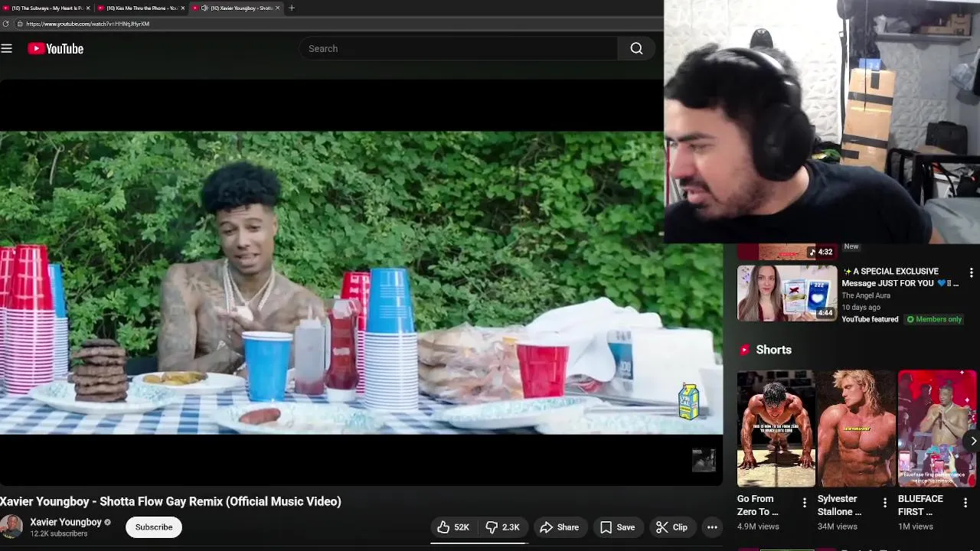This screenshot has width=980, height=551.
Task: Click the Shorts logo icon
Action: click(744, 350)
